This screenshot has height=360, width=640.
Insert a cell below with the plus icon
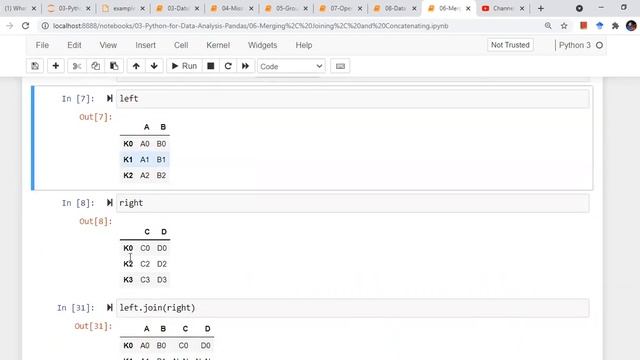point(56,66)
